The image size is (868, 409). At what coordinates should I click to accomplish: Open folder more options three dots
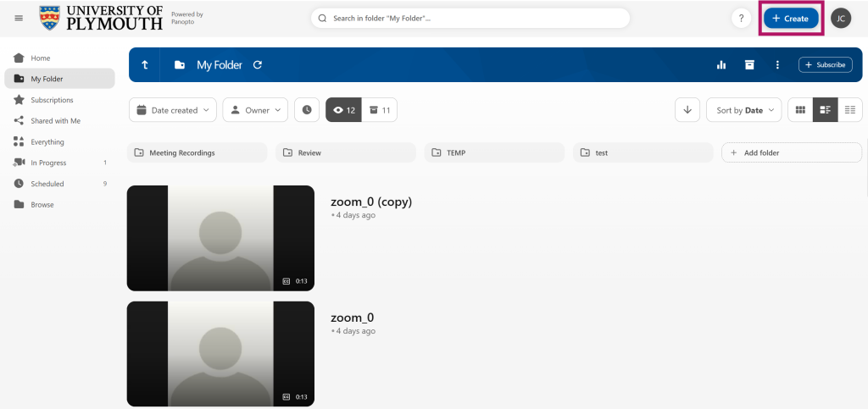778,64
